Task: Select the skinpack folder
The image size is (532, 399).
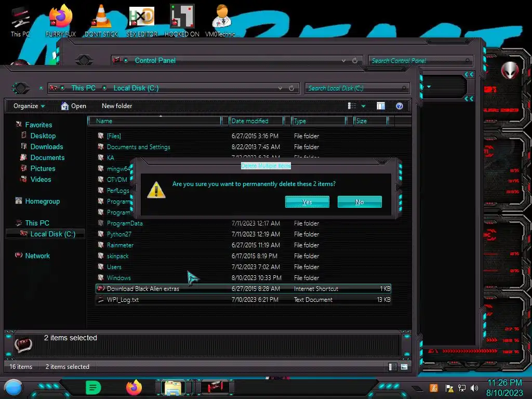Action: [x=243, y=256]
